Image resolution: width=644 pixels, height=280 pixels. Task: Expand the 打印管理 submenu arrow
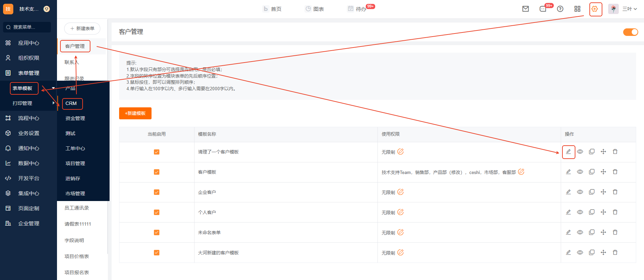click(x=54, y=103)
